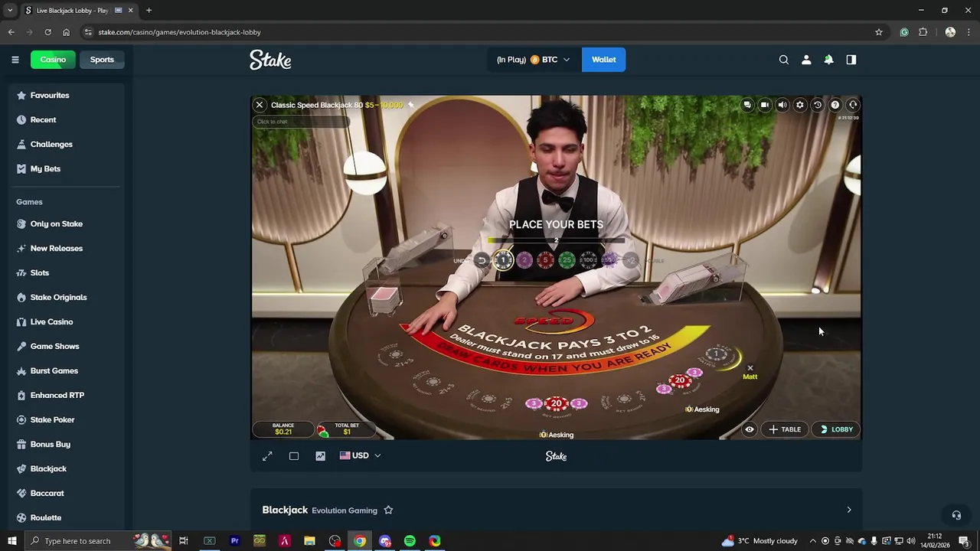
Task: Open the in-game settings gear
Action: click(800, 105)
